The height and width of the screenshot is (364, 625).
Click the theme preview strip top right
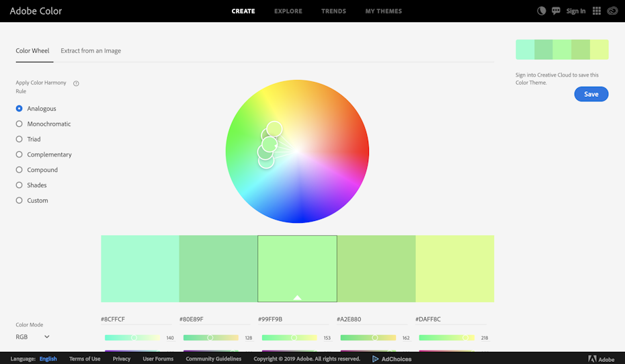(562, 50)
